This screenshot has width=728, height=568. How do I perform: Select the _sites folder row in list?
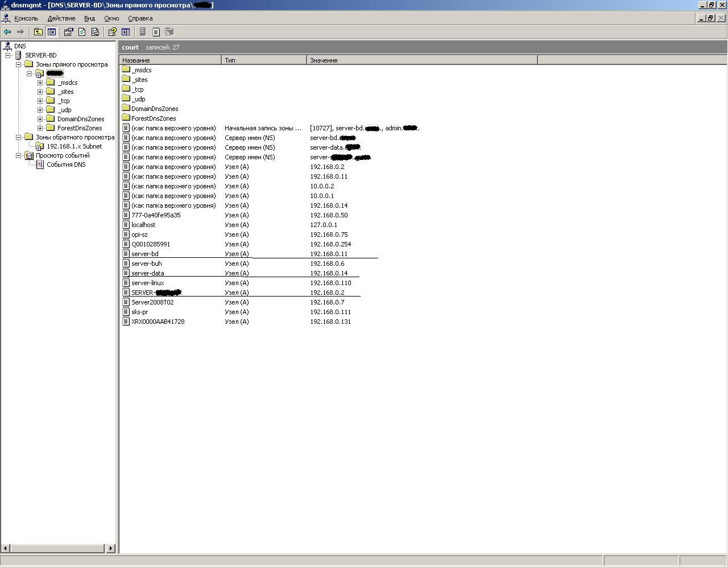coord(135,80)
